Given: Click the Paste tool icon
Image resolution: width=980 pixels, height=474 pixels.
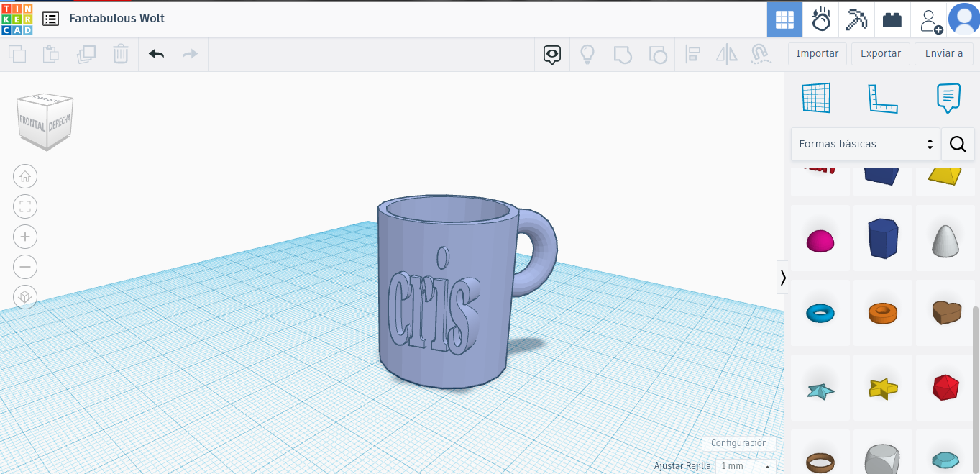Looking at the screenshot, I should (x=50, y=54).
